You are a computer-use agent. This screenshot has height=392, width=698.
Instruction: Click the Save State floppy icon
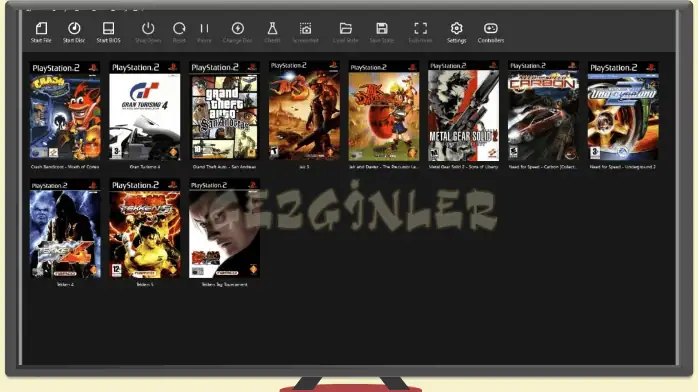382,28
